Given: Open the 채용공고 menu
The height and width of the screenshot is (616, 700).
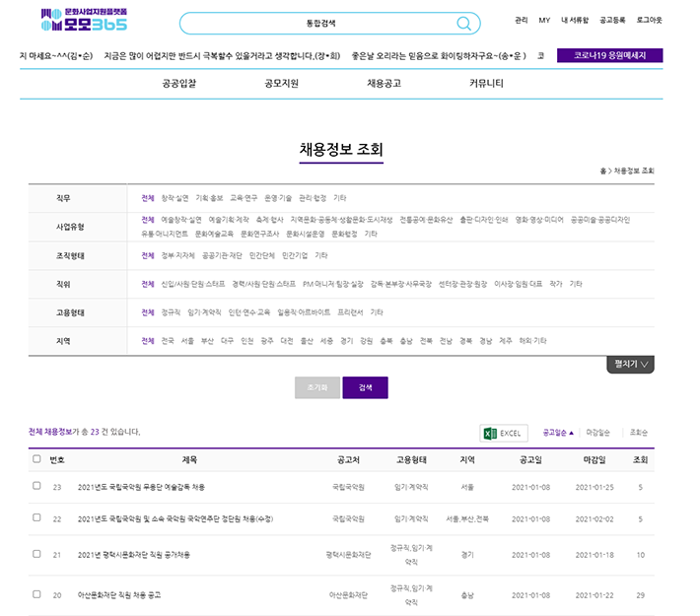Looking at the screenshot, I should (x=384, y=84).
